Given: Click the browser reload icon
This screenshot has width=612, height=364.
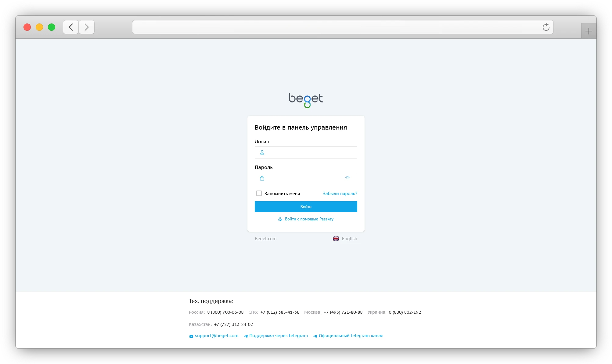Looking at the screenshot, I should click(x=546, y=27).
